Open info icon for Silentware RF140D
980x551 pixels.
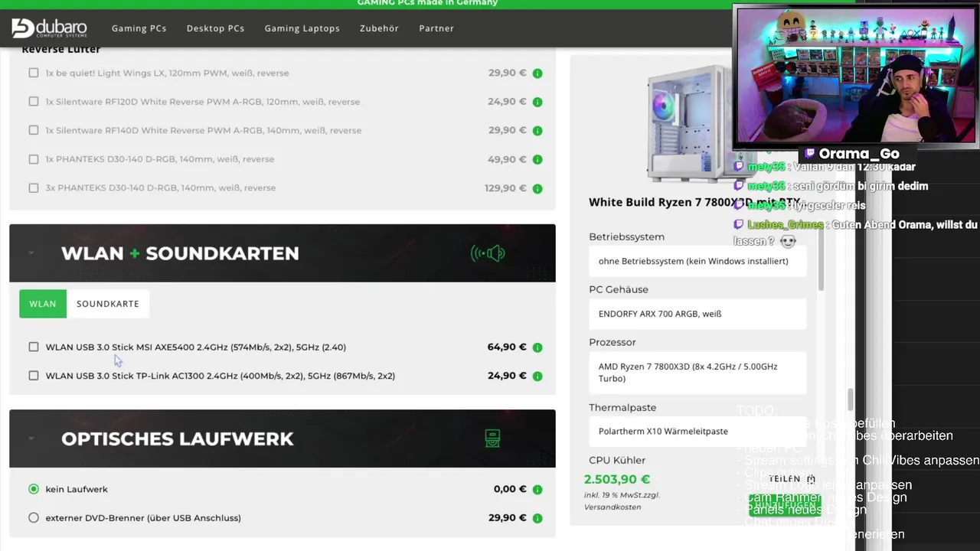(537, 131)
